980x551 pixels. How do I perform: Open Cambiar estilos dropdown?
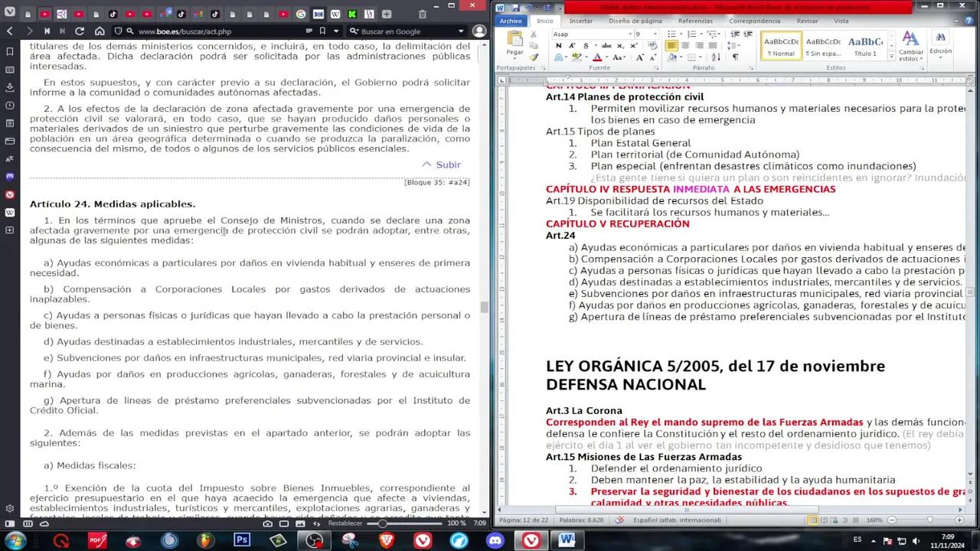[910, 46]
